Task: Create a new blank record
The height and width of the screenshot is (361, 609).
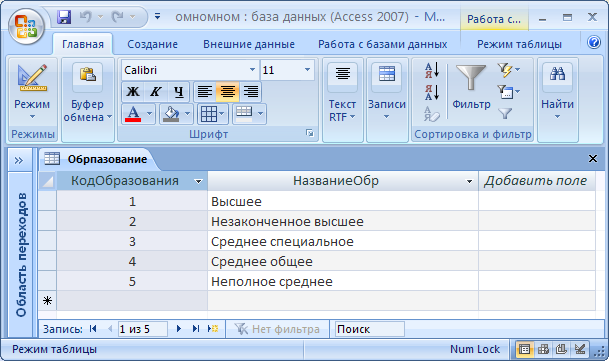Action: tap(213, 329)
